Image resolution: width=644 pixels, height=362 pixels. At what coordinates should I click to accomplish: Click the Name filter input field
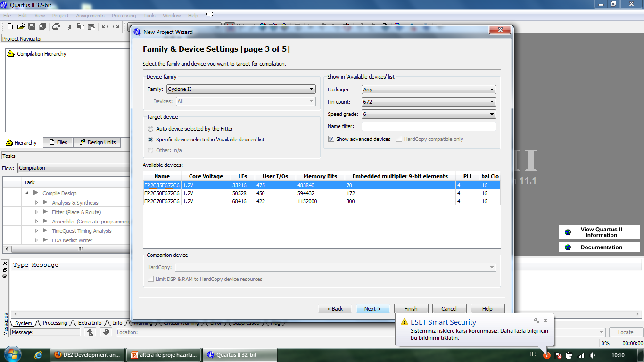tap(429, 126)
